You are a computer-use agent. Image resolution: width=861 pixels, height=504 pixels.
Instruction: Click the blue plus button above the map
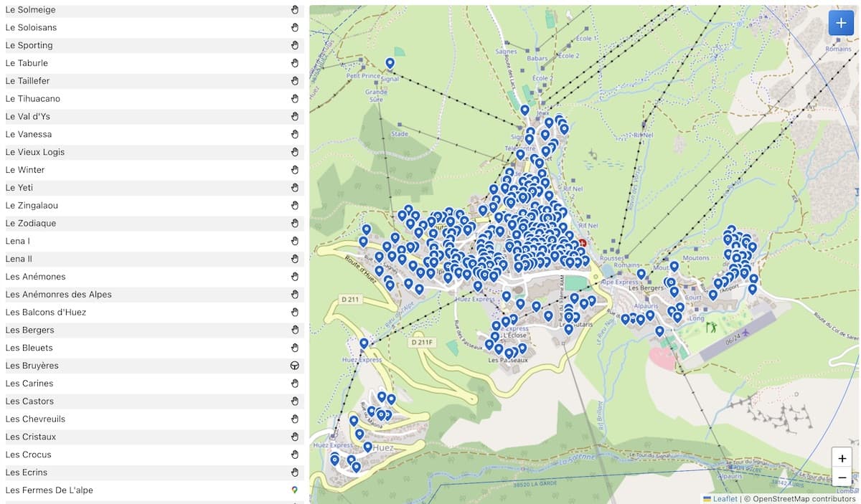(x=840, y=22)
